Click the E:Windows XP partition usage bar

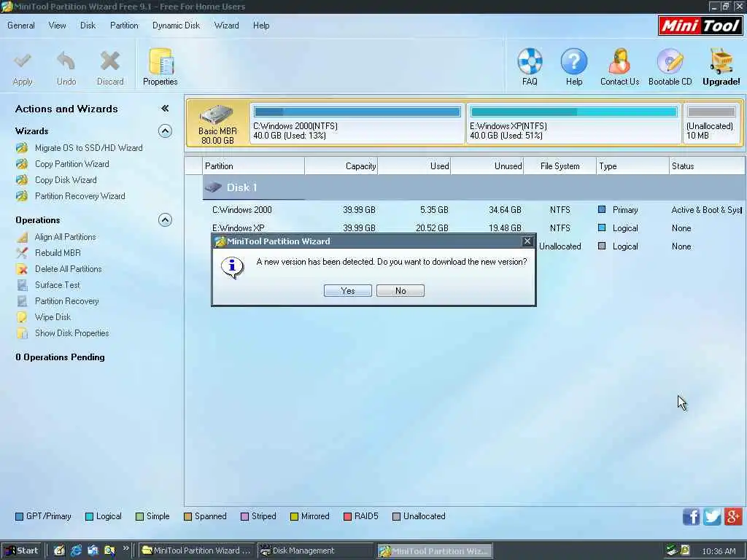[x=573, y=112]
